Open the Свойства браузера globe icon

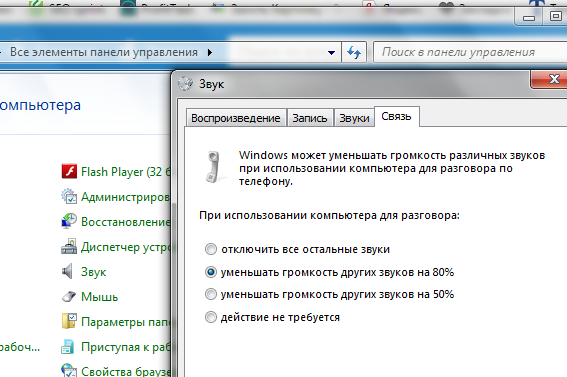(69, 370)
